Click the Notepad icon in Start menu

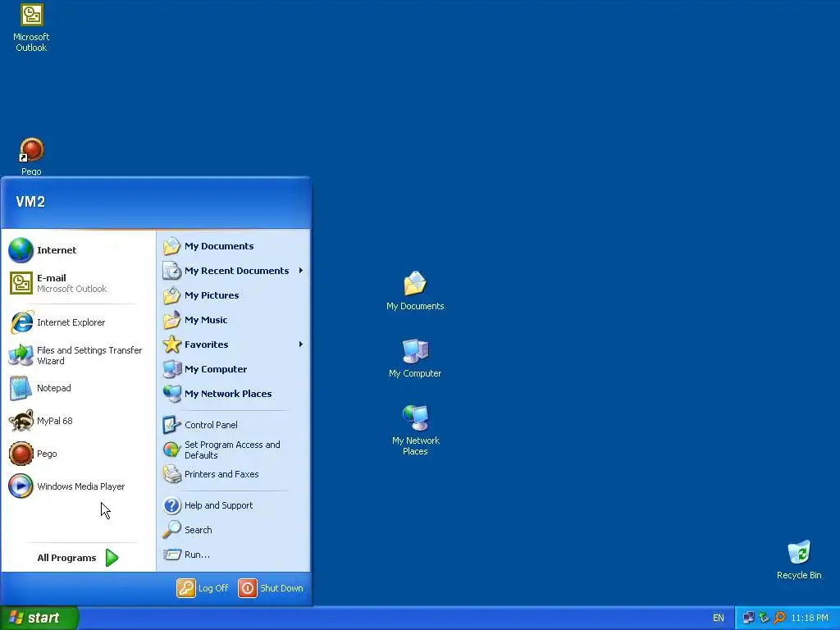pyautogui.click(x=21, y=388)
